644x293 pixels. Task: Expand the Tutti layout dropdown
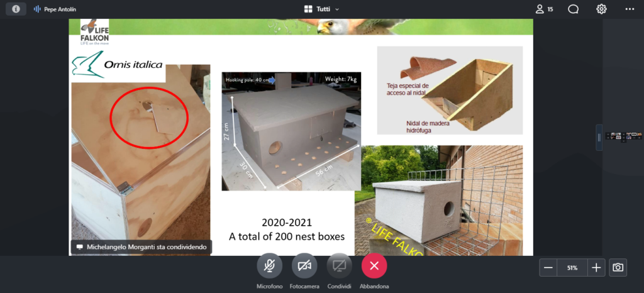point(337,9)
